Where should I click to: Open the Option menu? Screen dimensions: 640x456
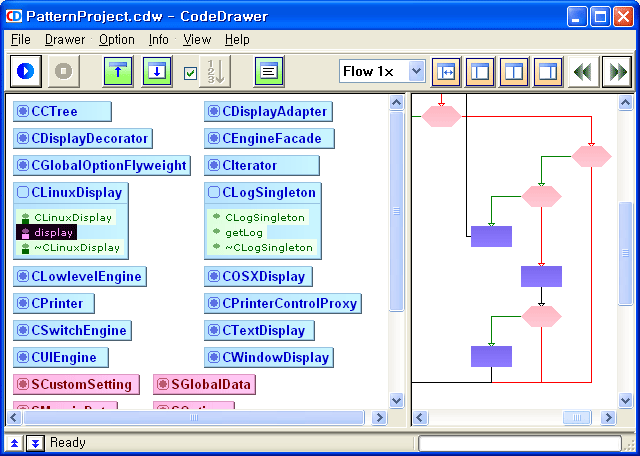coord(116,40)
